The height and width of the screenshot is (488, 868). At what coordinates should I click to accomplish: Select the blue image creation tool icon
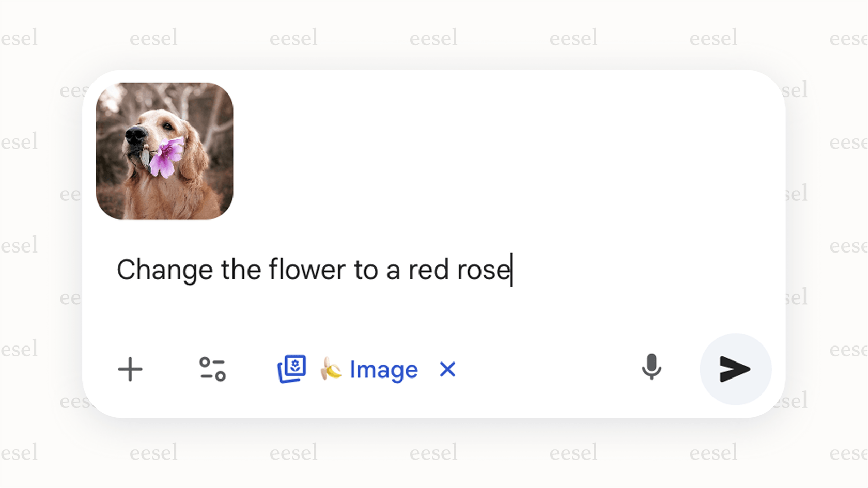292,369
